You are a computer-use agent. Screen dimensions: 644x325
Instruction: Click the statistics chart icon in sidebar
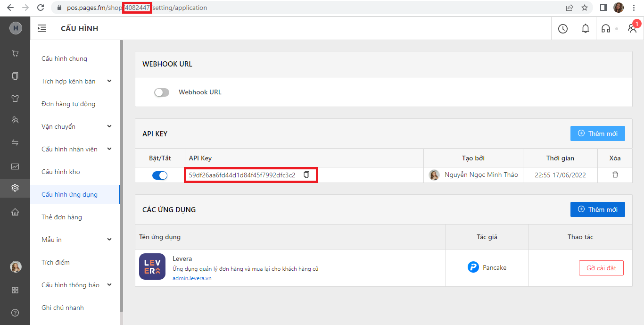[15, 166]
